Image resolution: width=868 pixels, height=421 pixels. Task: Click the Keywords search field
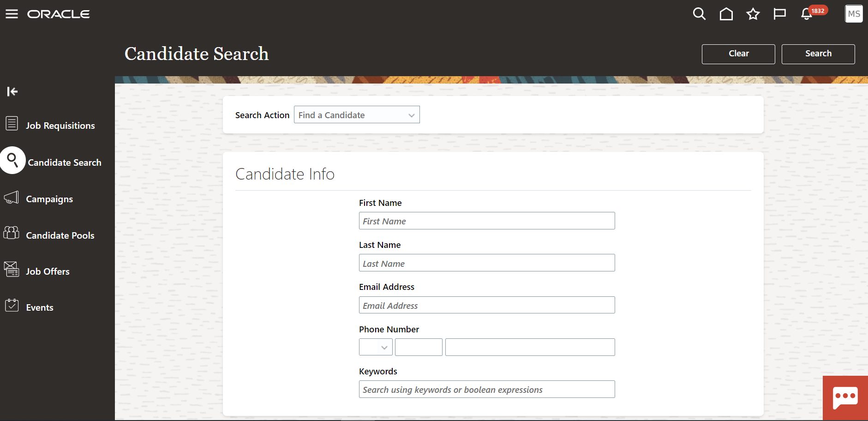[x=487, y=389]
